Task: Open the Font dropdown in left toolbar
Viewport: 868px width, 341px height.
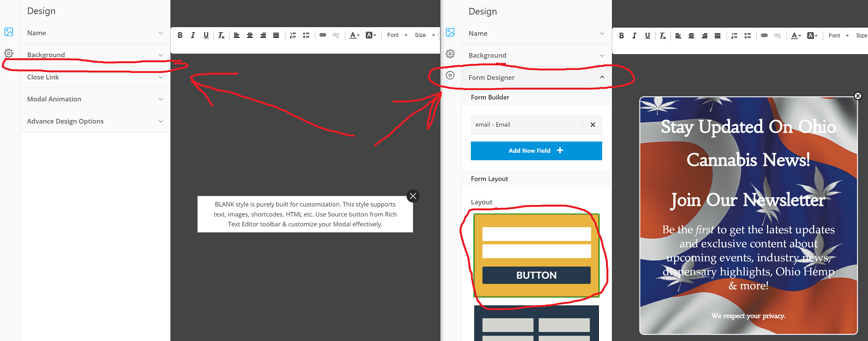Action: point(397,35)
